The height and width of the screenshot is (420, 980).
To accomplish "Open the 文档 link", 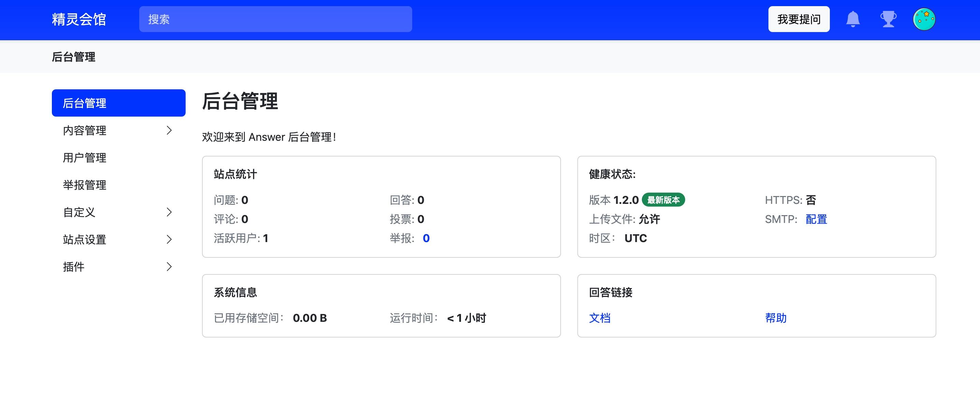I will [600, 318].
